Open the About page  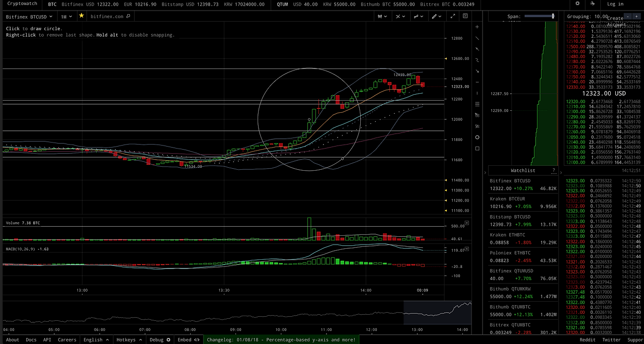(13, 339)
